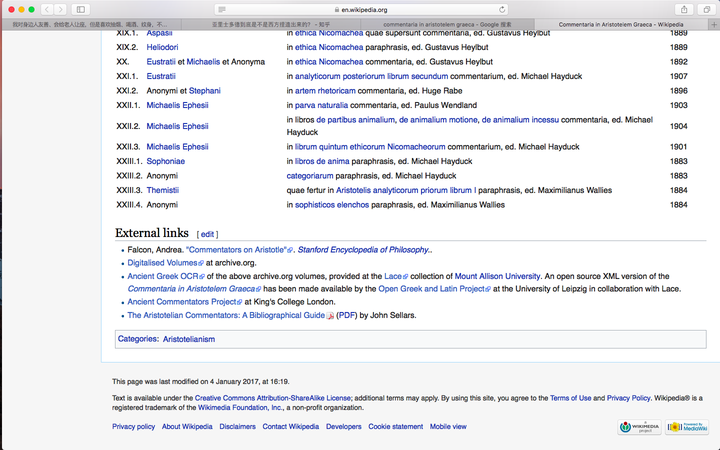This screenshot has height=450, width=720.
Task: Open the Contact Wikipedia link
Action: point(291,427)
